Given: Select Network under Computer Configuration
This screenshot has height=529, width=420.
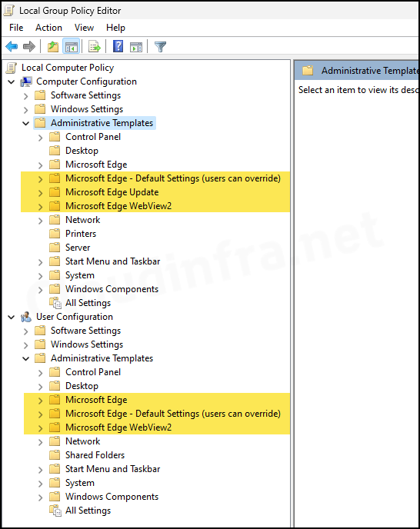Looking at the screenshot, I should tap(83, 220).
